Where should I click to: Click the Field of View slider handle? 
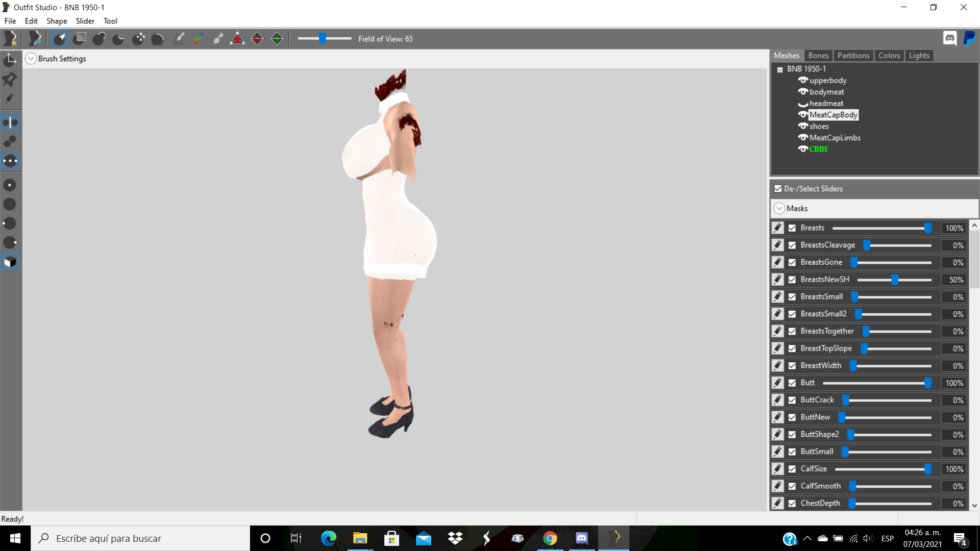(x=323, y=39)
